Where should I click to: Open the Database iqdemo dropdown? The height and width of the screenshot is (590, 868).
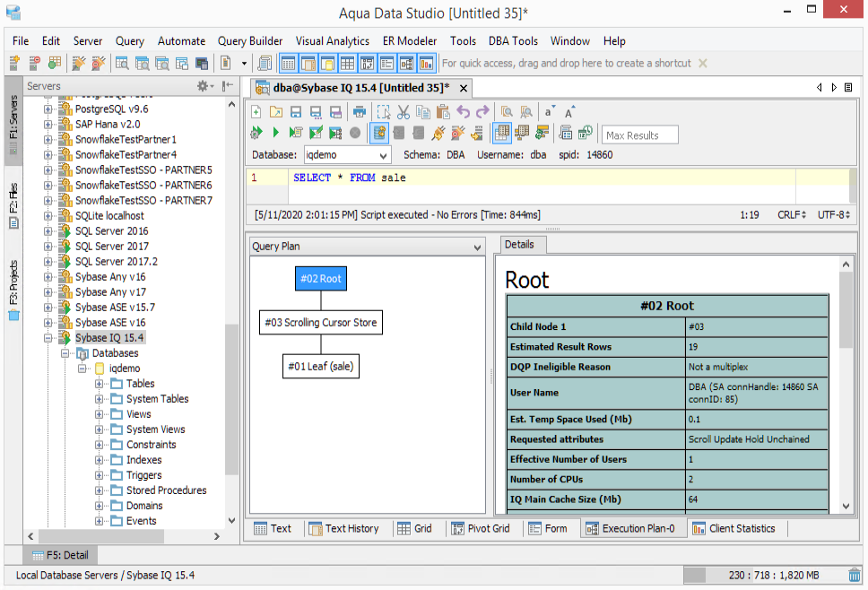click(x=383, y=155)
